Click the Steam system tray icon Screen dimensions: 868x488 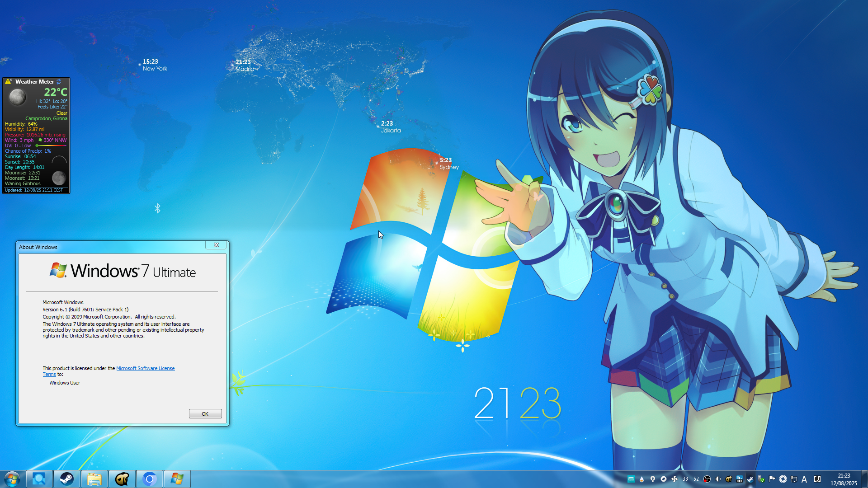750,479
